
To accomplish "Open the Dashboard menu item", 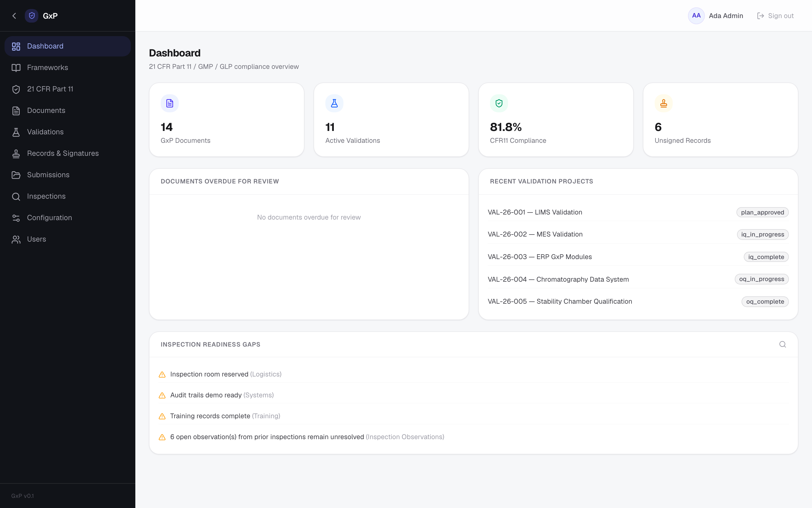I will coord(67,46).
